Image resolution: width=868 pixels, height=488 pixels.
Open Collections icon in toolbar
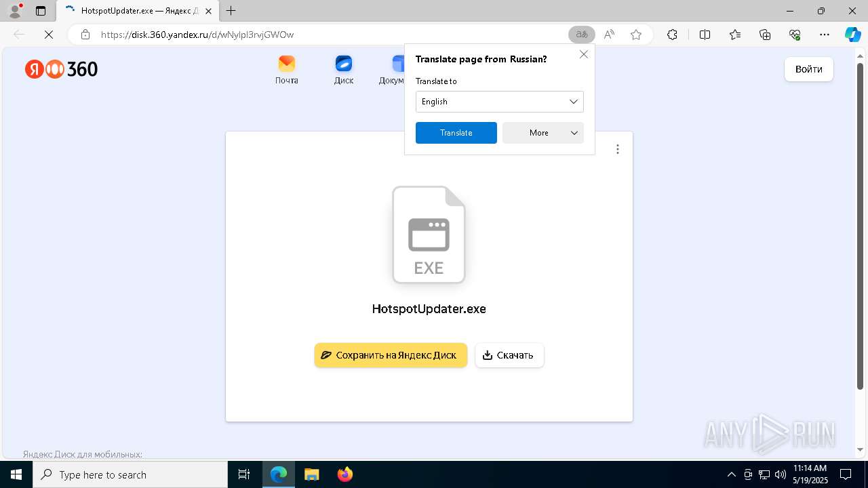coord(765,35)
